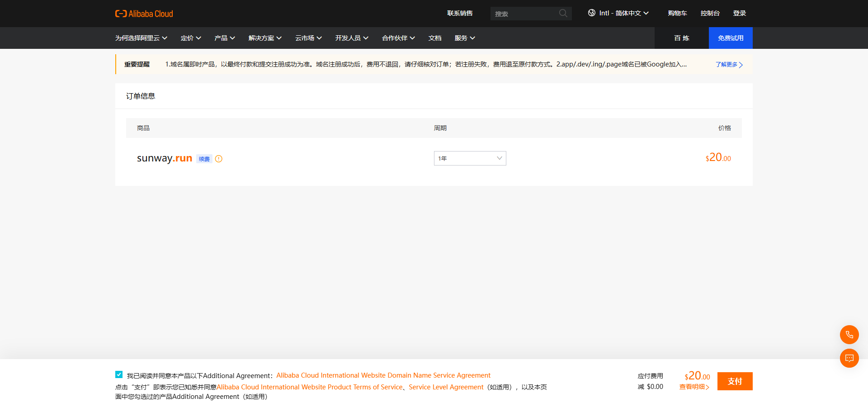Open the shopping cart 购物车
The height and width of the screenshot is (412, 868).
point(677,13)
